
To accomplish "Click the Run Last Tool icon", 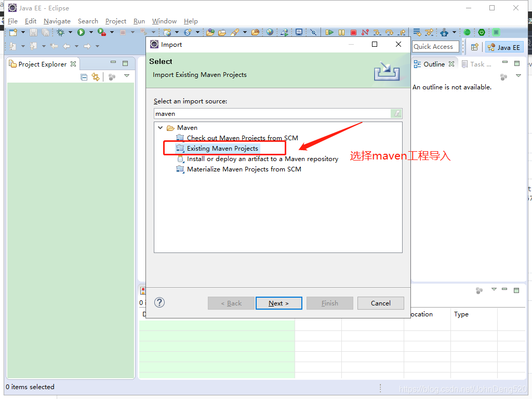I will click(x=101, y=32).
